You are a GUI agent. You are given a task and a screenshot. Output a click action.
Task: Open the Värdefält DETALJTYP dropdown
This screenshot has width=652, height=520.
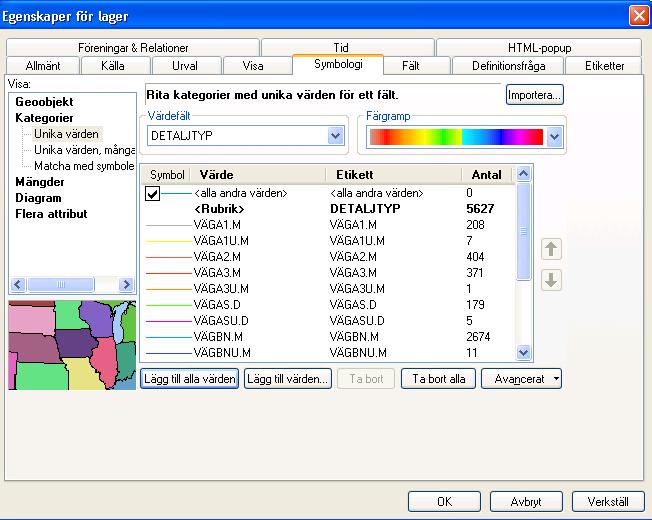pyautogui.click(x=336, y=136)
